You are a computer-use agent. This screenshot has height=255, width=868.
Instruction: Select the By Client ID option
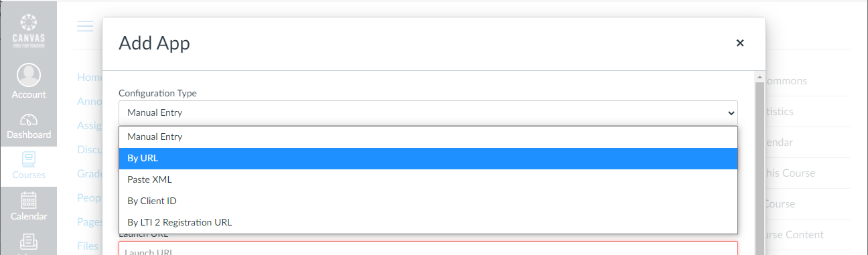[x=428, y=201]
